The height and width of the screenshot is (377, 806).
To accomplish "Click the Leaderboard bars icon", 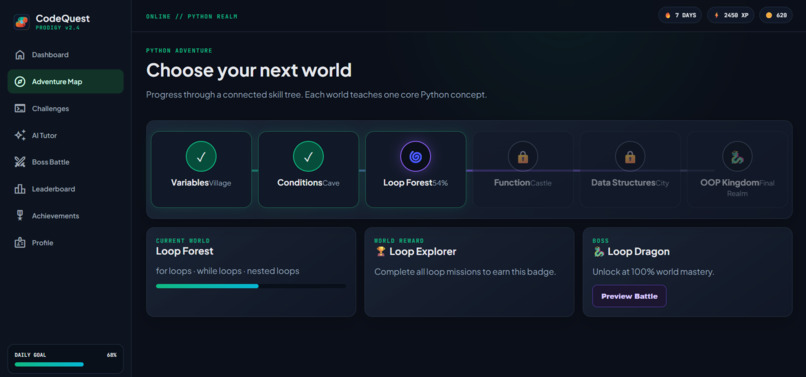I will click(x=20, y=189).
